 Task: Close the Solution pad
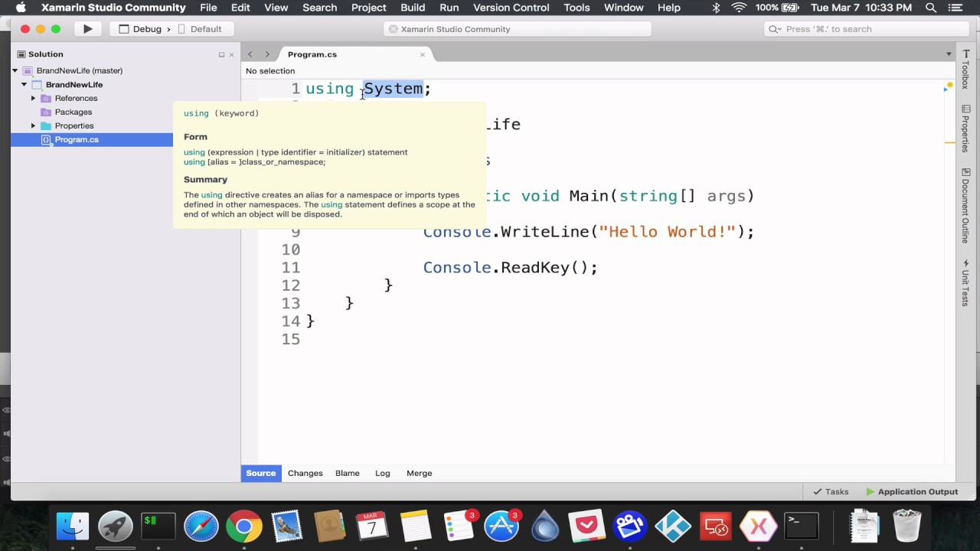click(x=232, y=54)
